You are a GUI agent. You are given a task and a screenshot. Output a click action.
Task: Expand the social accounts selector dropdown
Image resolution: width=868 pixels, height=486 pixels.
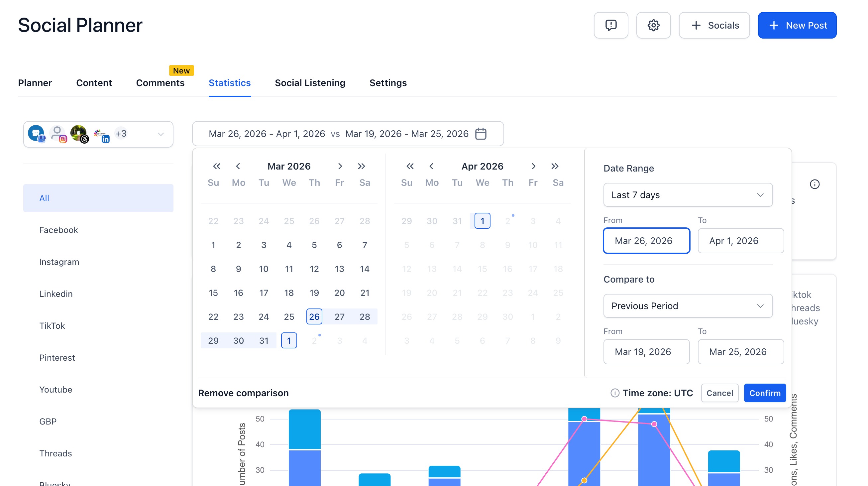click(161, 134)
